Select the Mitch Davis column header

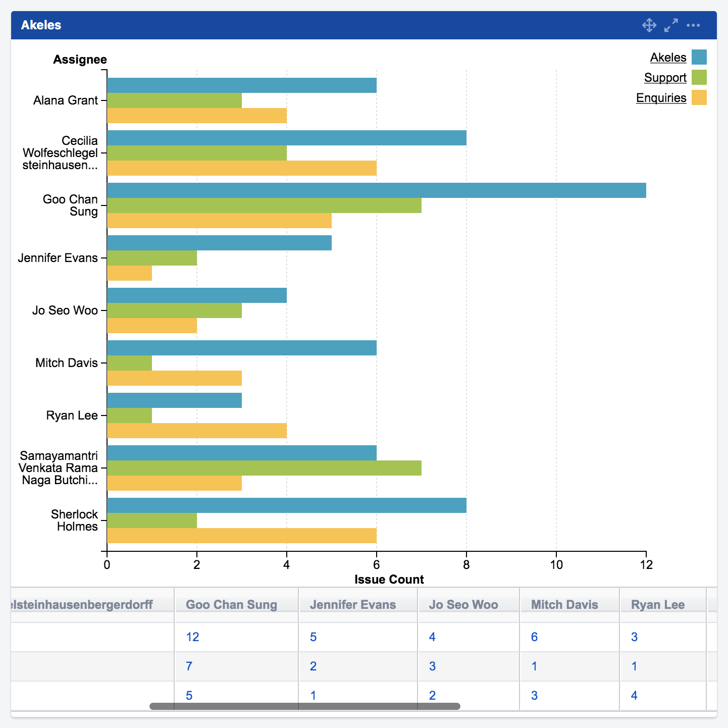click(564, 604)
